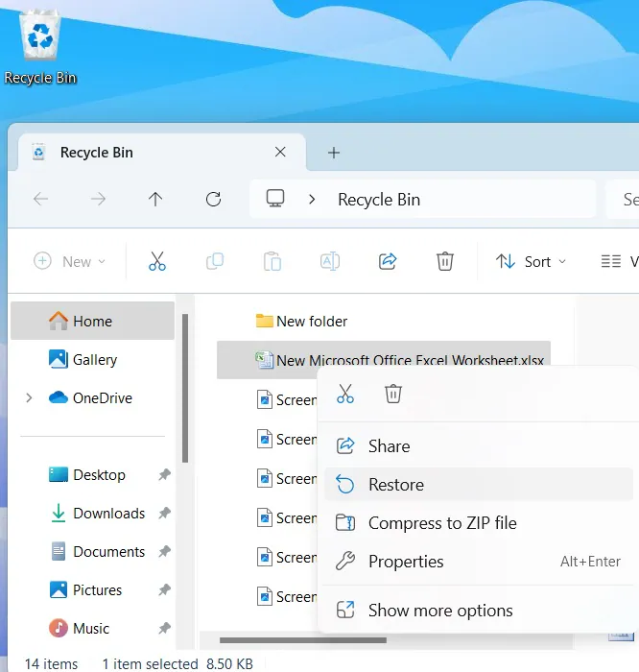Open Desktop in Quick access
Image resolution: width=639 pixels, height=672 pixels.
(92, 475)
